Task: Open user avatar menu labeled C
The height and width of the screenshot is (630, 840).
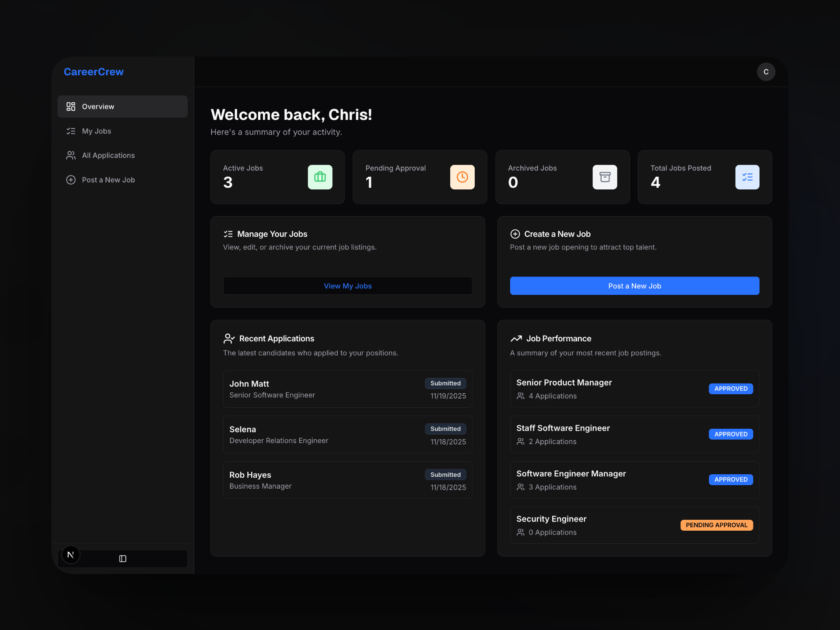Action: [766, 72]
